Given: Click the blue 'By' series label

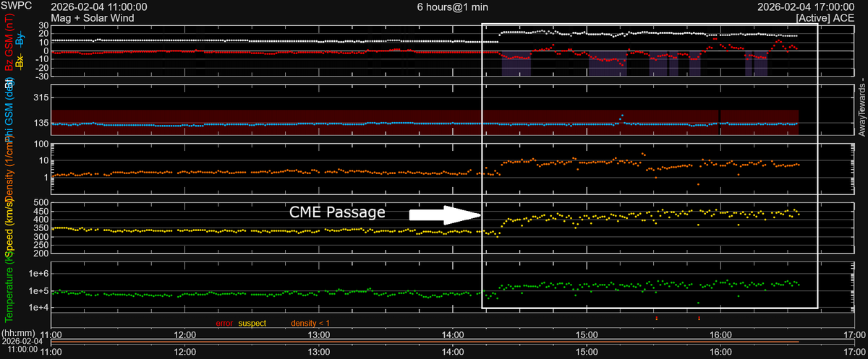Looking at the screenshot, I should pyautogui.click(x=20, y=40).
